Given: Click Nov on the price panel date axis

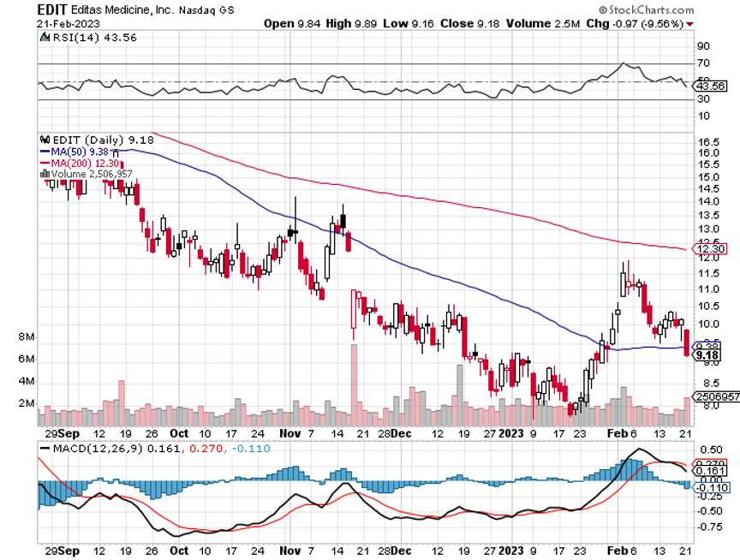Looking at the screenshot, I should [x=289, y=433].
